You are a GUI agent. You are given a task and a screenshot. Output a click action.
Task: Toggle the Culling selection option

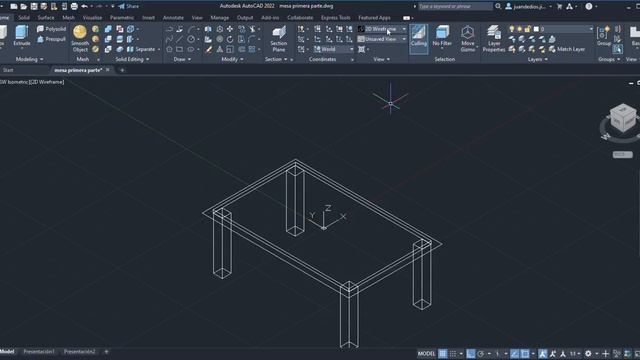coord(418,39)
